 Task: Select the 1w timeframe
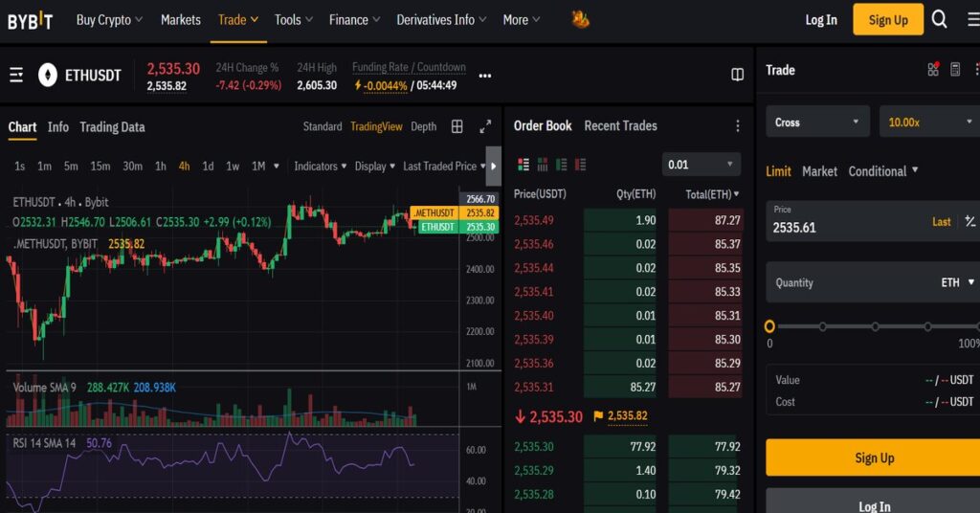point(233,167)
